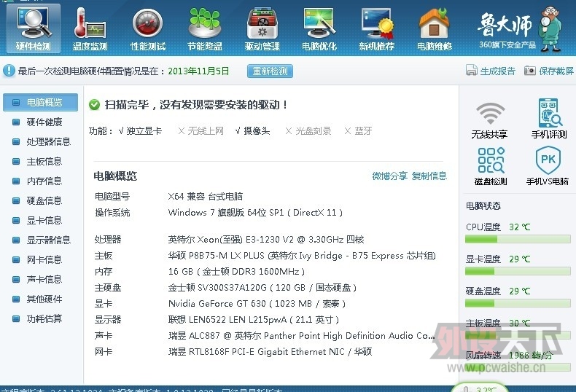Select 声卡信息 in the sidebar

click(x=40, y=279)
